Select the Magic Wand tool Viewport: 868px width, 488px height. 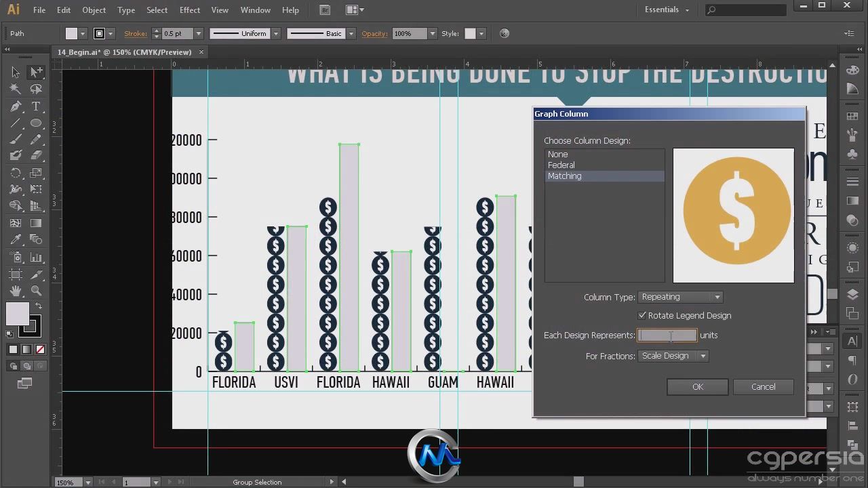coord(16,89)
